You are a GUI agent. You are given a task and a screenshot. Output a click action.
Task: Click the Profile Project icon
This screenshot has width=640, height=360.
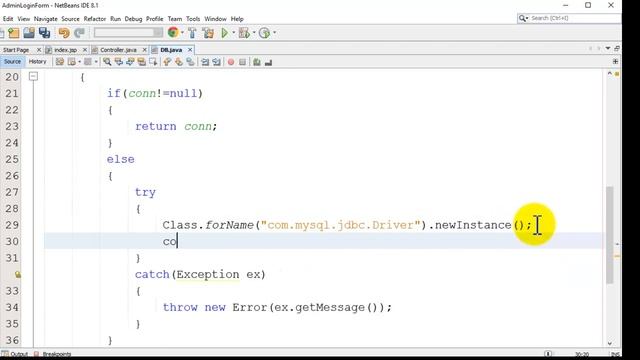[264, 33]
